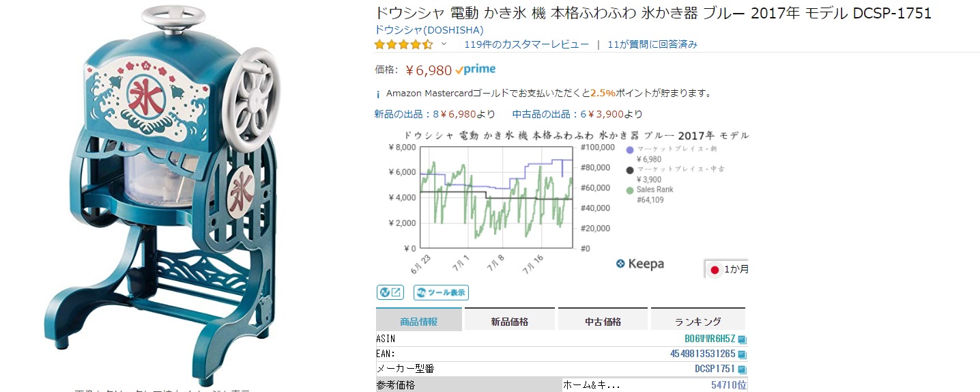Viewport: 980px width, 392px height.
Task: Click the Keepa logo under the chart
Action: click(639, 264)
